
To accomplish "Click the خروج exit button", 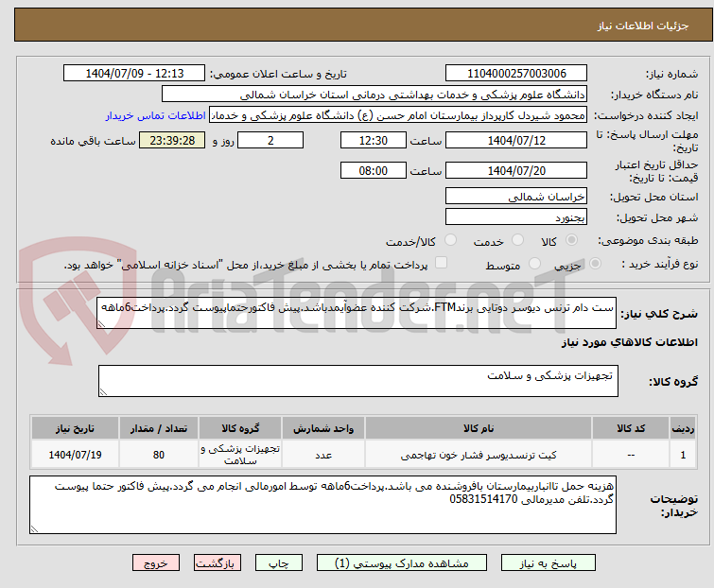I will click(x=156, y=563).
